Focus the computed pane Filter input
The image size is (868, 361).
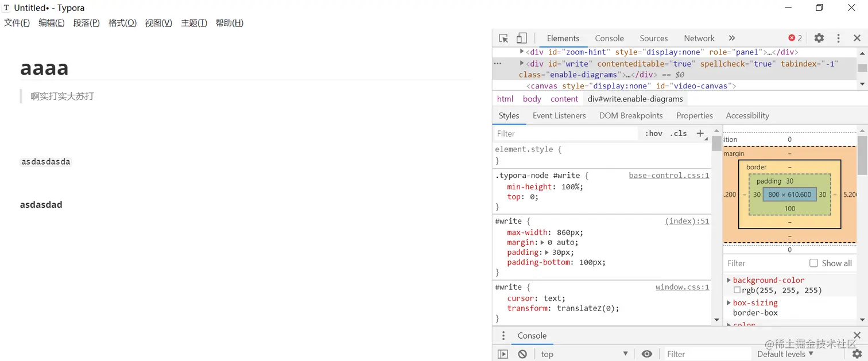point(764,263)
